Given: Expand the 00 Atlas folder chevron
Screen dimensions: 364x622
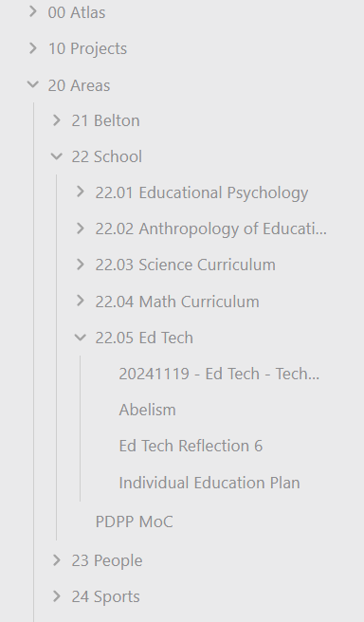Looking at the screenshot, I should (33, 12).
